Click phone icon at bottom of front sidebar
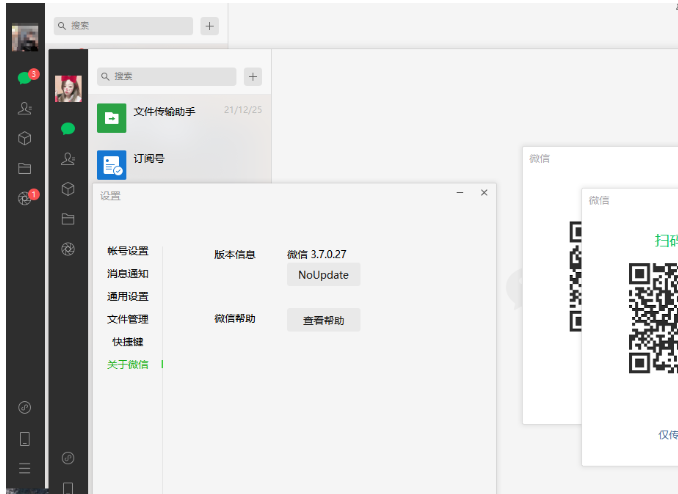 68,488
